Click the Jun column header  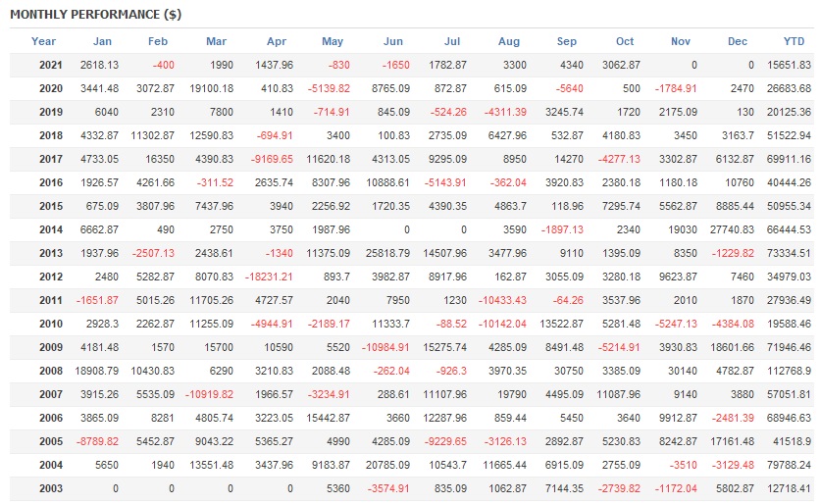pos(393,41)
